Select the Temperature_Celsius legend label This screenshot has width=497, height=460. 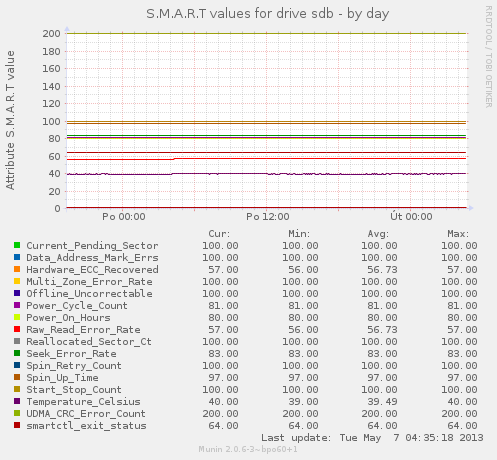83,402
